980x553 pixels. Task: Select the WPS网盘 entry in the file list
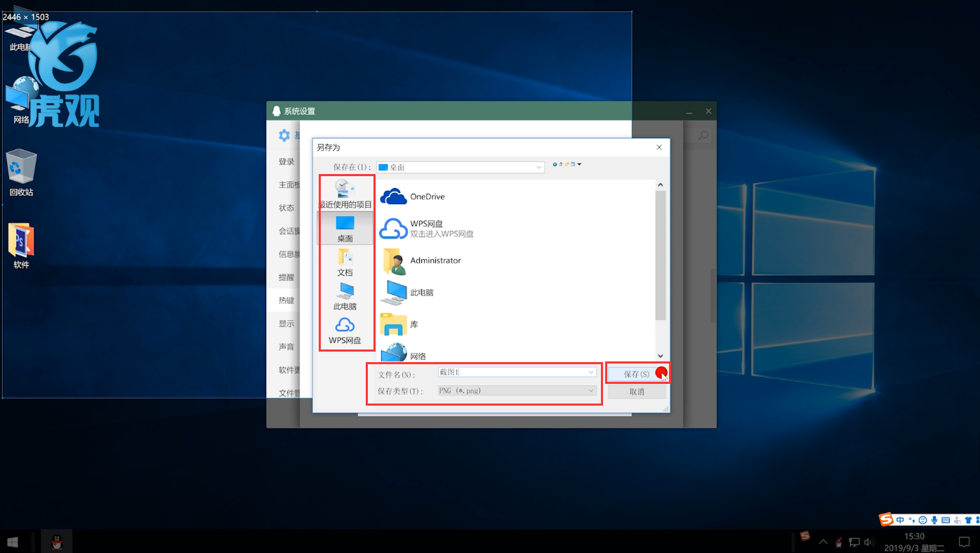tap(427, 229)
